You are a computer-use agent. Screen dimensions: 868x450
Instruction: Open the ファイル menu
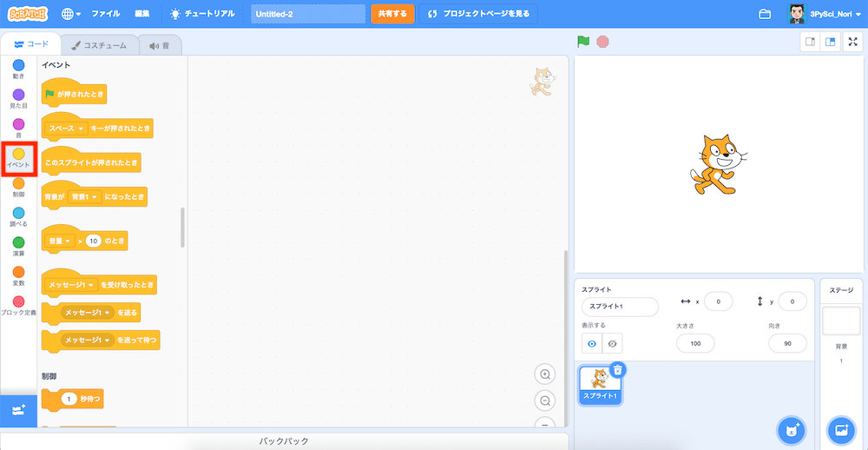(106, 14)
